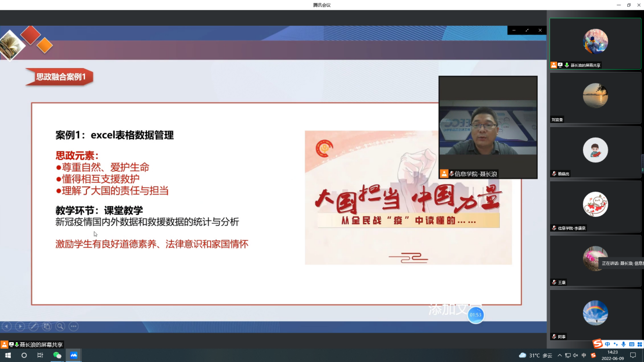
Task: Open the weather widget showing 31°C
Action: (x=535, y=355)
